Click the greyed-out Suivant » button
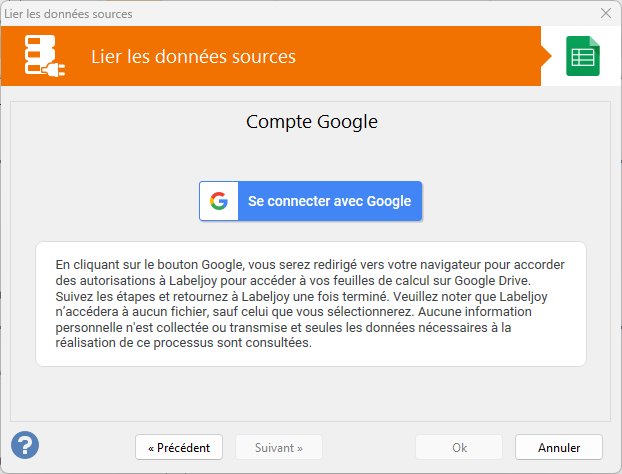This screenshot has height=474, width=622. click(279, 447)
